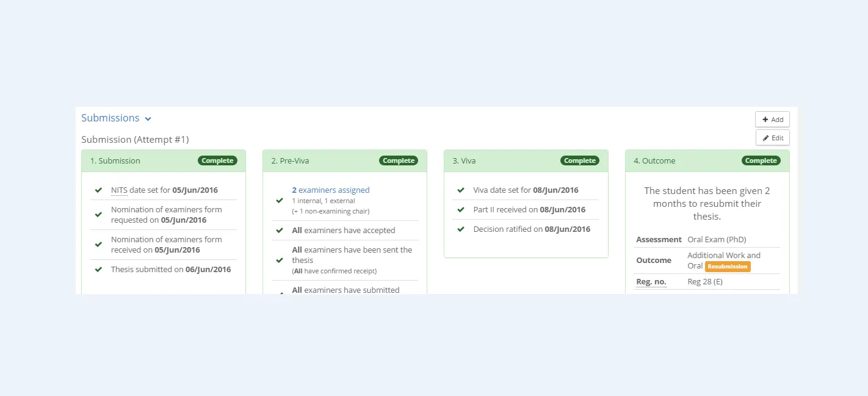Toggle the Complete badge in the Viva section

click(579, 160)
